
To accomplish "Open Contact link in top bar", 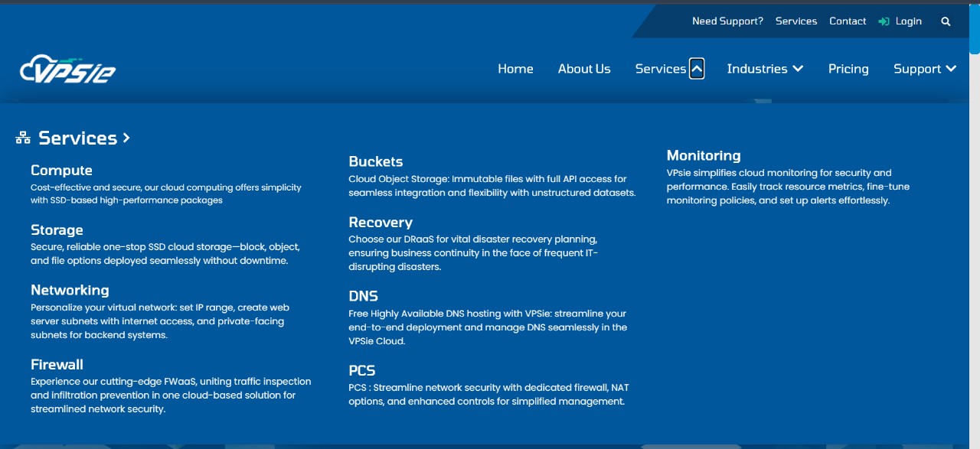I will (x=848, y=21).
